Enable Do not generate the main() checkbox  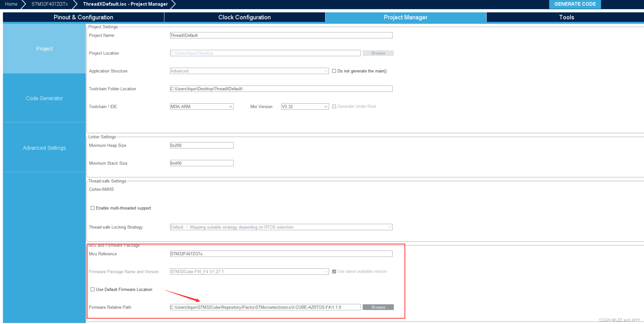334,71
